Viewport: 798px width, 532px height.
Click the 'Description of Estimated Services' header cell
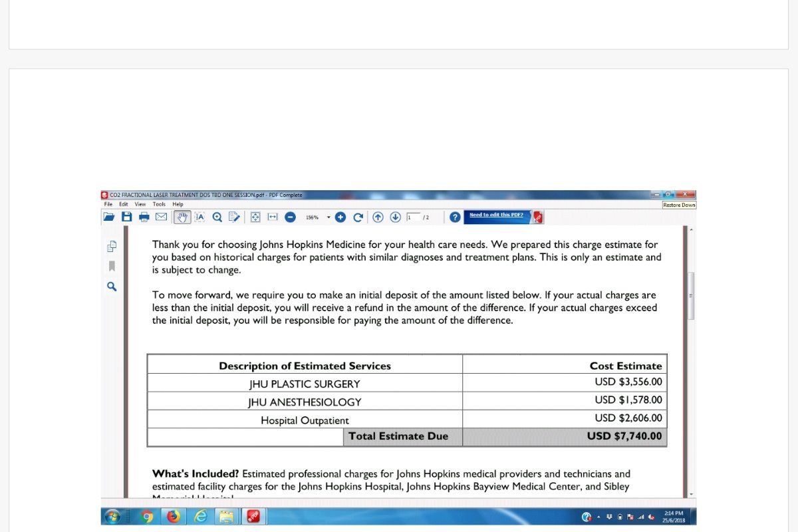click(x=305, y=366)
